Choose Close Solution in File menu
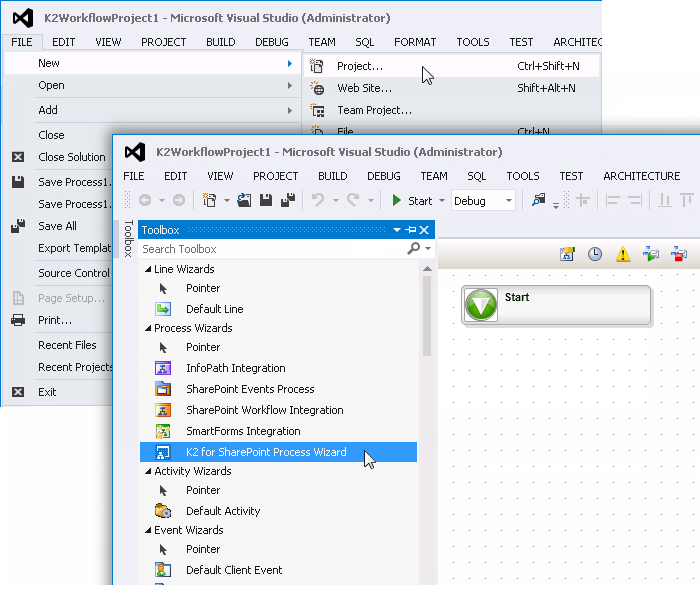700x612 pixels. point(58,157)
